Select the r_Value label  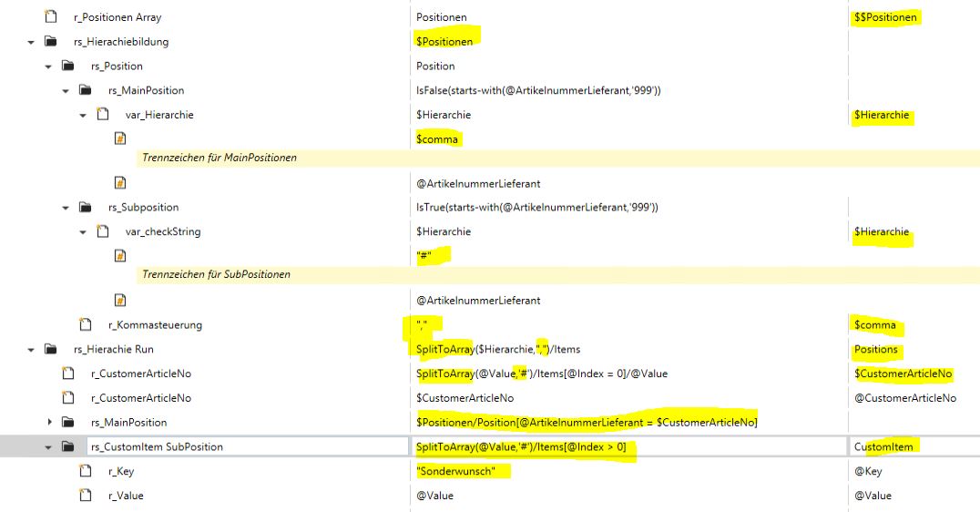coord(126,495)
